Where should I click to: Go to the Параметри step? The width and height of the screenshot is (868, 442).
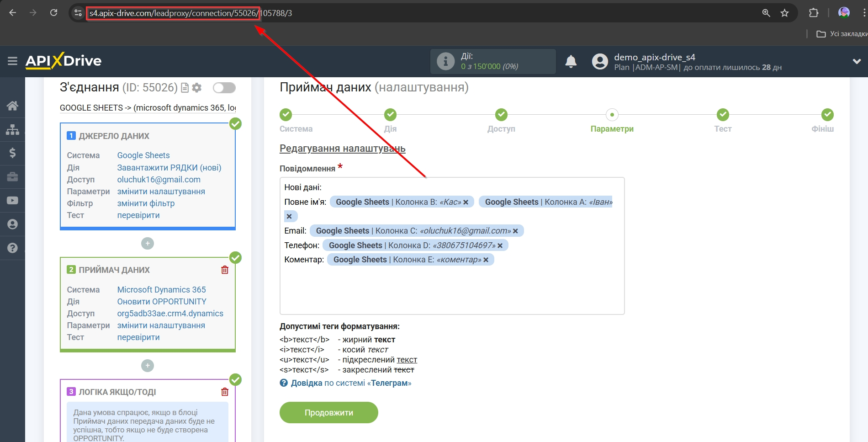612,115
